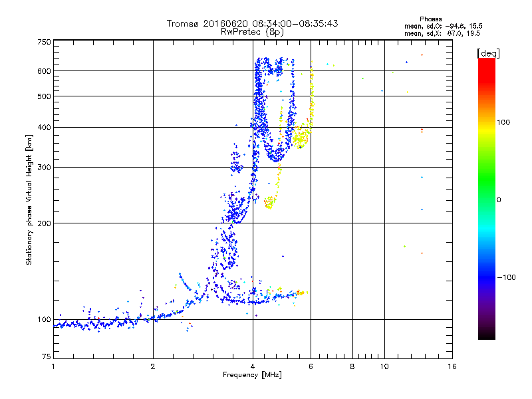Viewport: 532px width, 399px height.
Task: Click the x-axis tick label '16'
Action: [452, 366]
